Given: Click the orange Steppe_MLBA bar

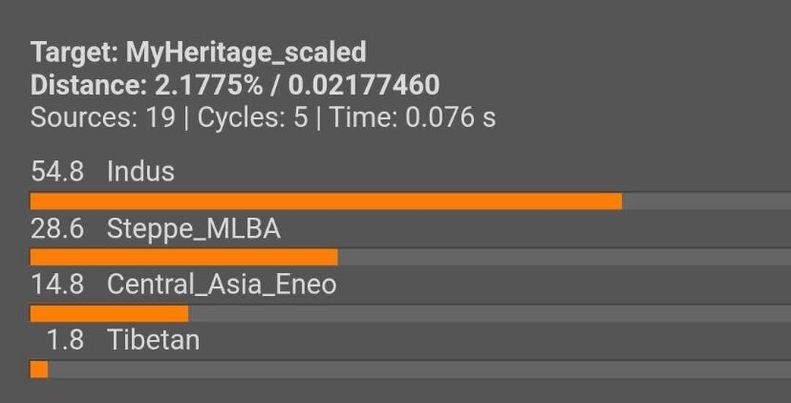Looking at the screenshot, I should click(x=184, y=257).
